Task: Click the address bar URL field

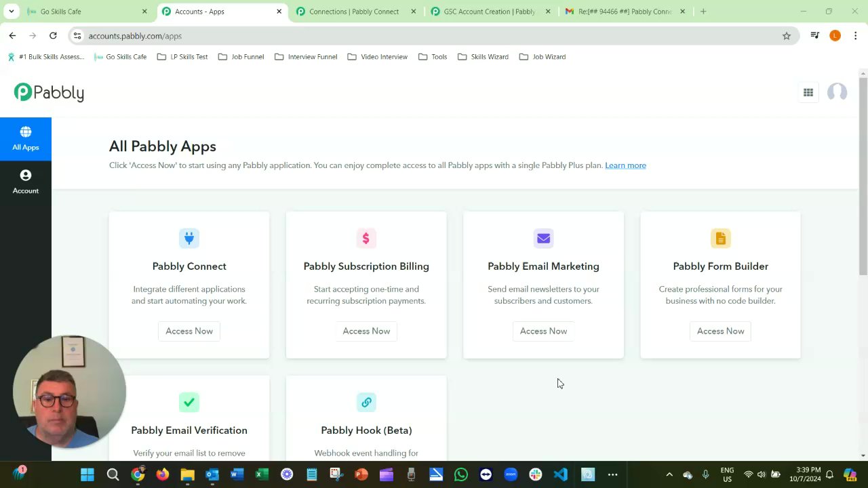Action: tap(433, 36)
